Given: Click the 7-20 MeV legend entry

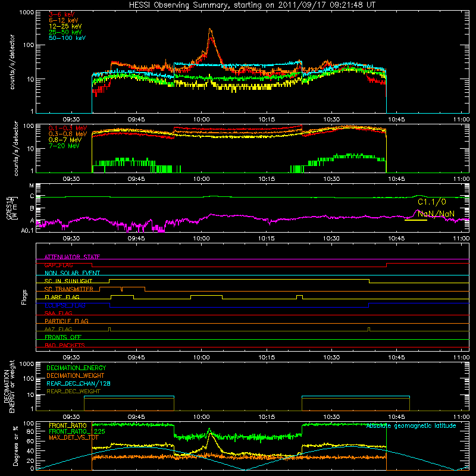Looking at the screenshot, I should (64, 146).
